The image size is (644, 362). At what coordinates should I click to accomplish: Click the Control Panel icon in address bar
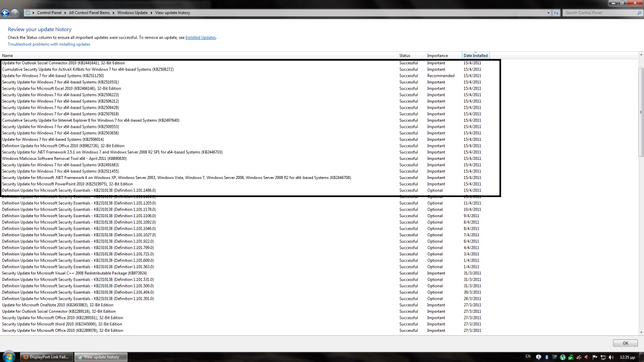coord(28,13)
